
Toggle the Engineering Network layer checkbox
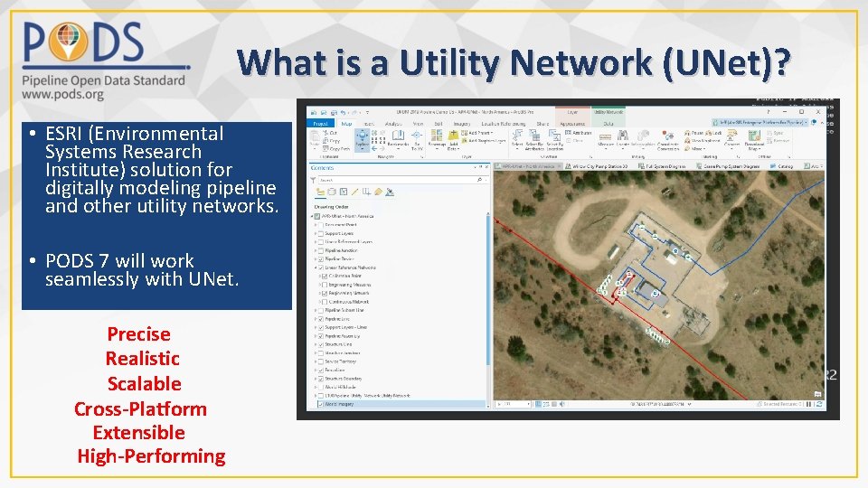[325, 293]
